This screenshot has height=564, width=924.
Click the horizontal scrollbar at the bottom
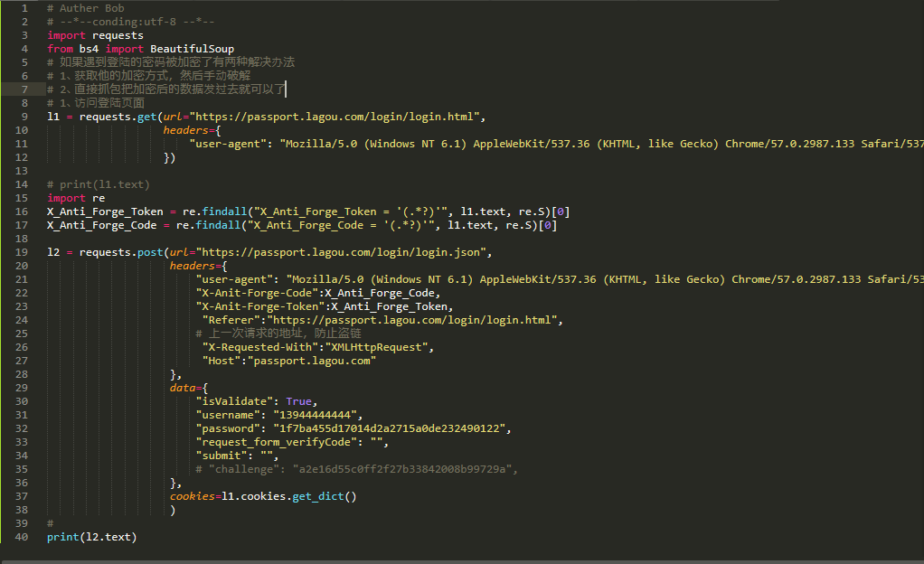(462, 562)
